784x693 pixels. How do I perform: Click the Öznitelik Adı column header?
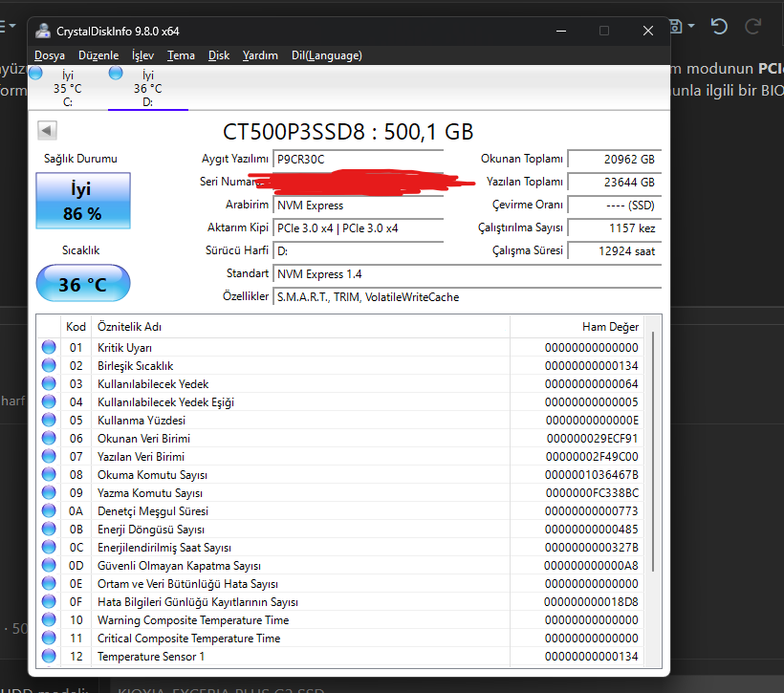[x=300, y=327]
